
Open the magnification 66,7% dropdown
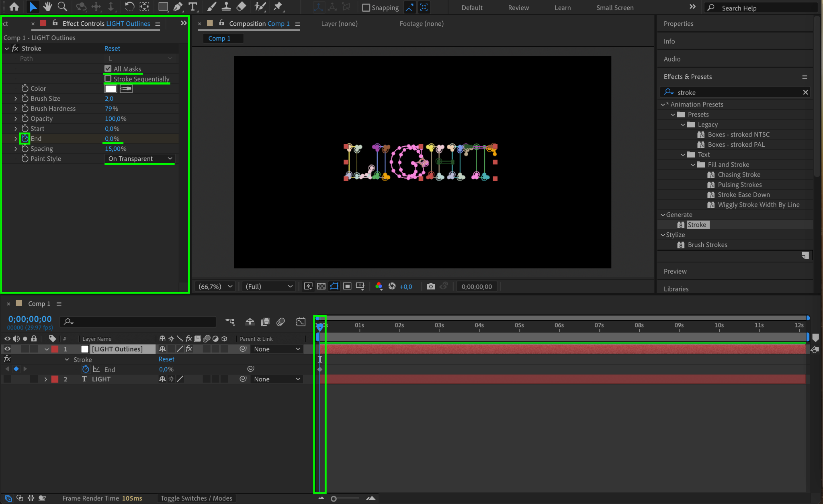pyautogui.click(x=215, y=287)
